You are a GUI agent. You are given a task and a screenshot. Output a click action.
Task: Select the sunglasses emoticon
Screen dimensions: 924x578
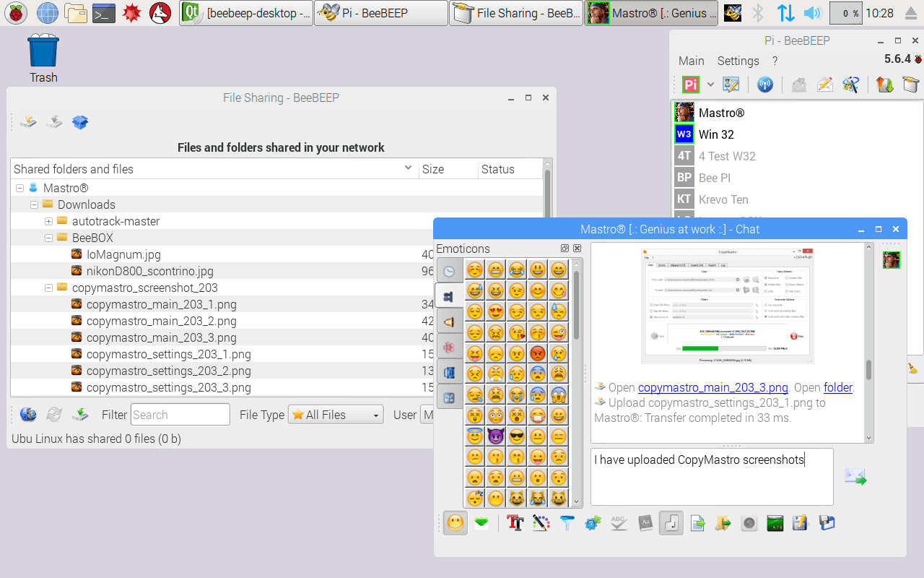coord(516,436)
